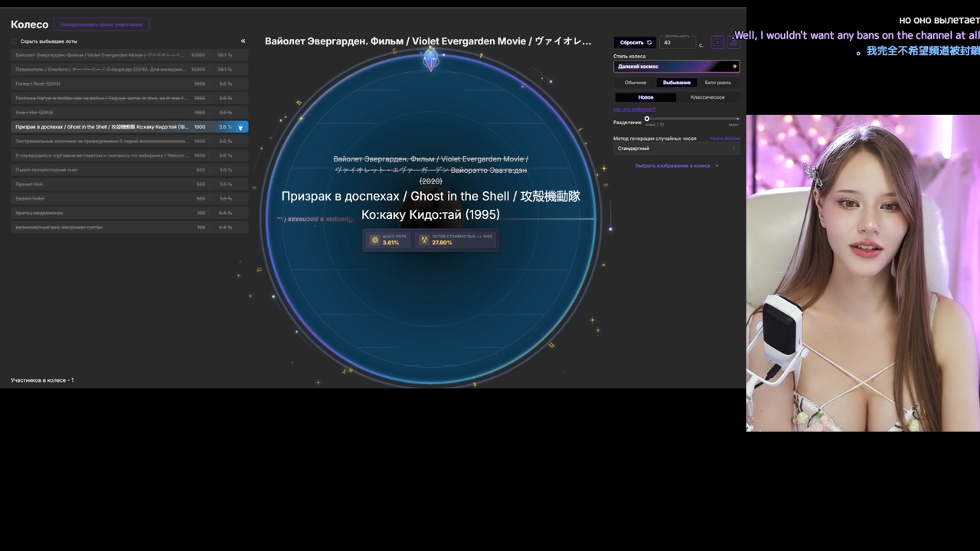980x551 pixels.
Task: Switch to Батл рояль mode tab
Action: tap(718, 83)
